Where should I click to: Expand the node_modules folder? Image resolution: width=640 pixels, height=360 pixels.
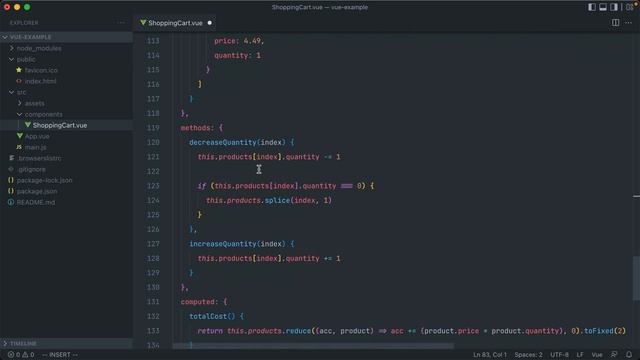(x=39, y=48)
